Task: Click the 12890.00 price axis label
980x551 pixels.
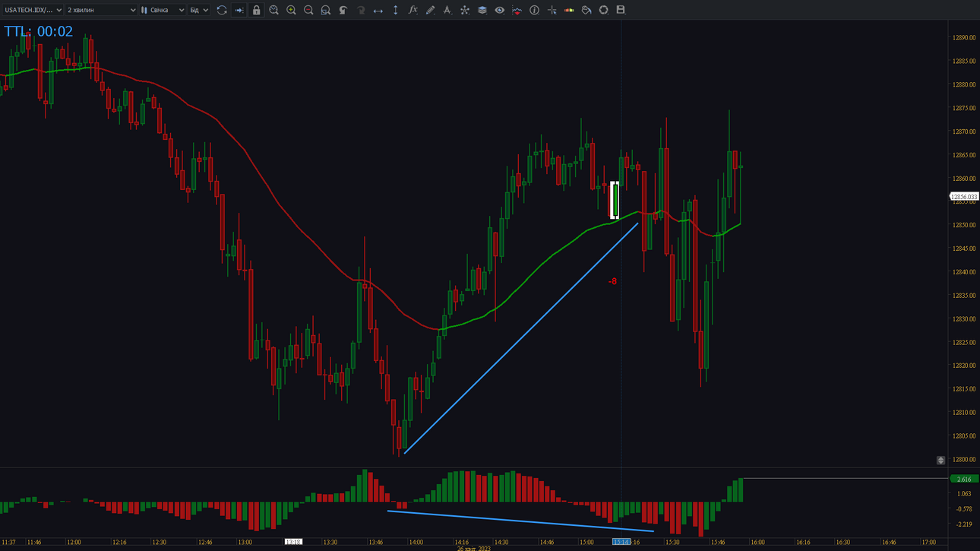Action: (x=964, y=38)
